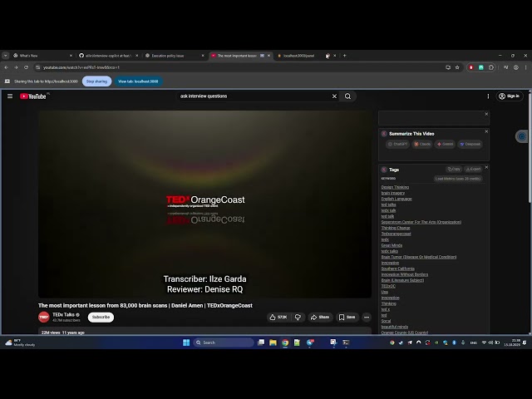Screen dimensions: 532x399
Task: Dislike the video with thumbs down
Action: 298,318
